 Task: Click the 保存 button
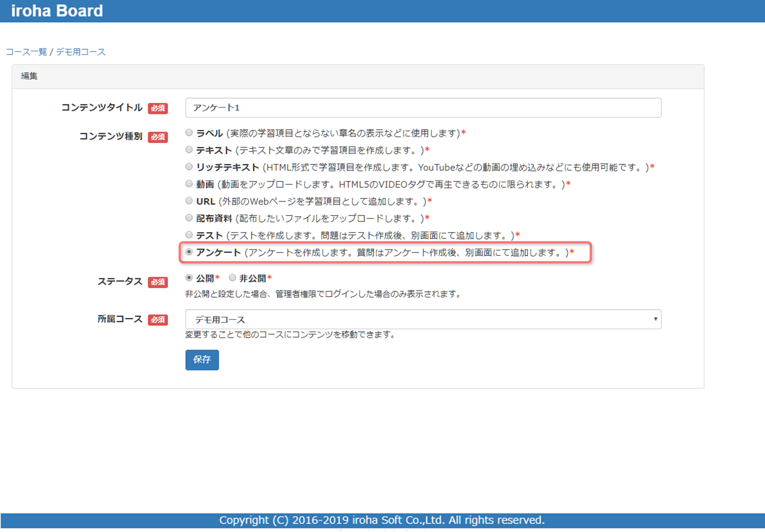pos(202,359)
